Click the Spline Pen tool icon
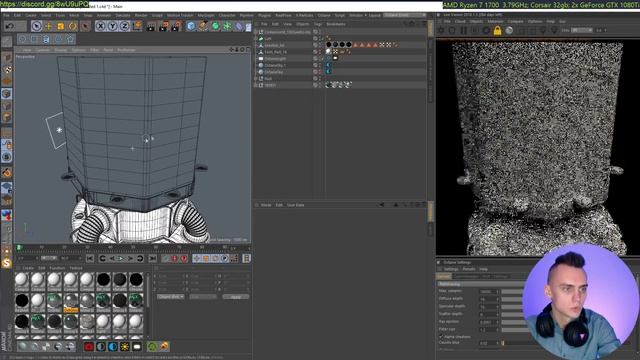 [x=203, y=27]
